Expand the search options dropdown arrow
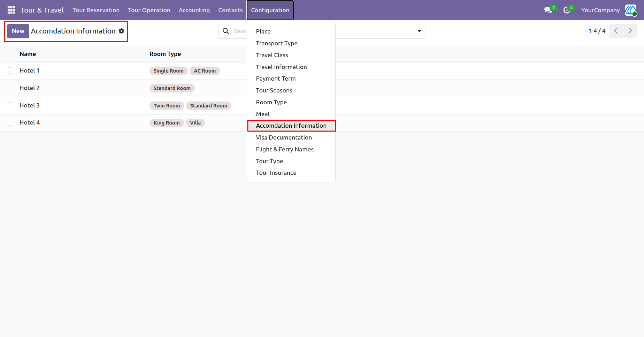This screenshot has width=644, height=337. [419, 31]
